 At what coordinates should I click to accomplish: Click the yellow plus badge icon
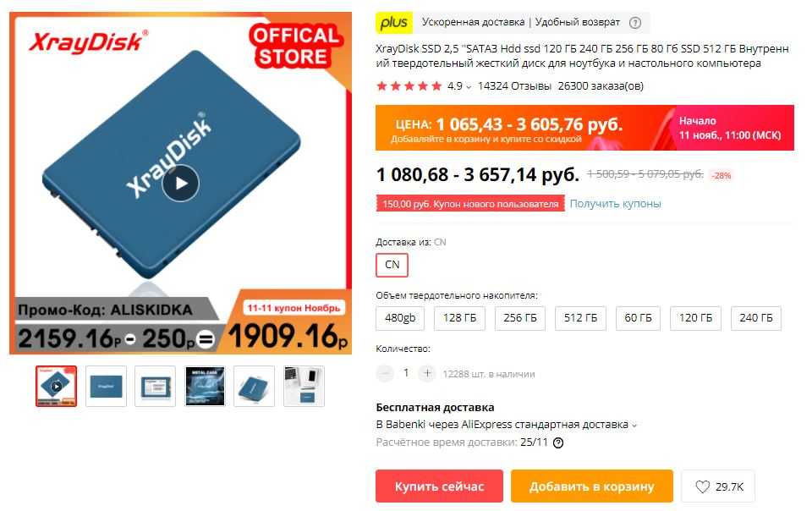pyautogui.click(x=394, y=22)
